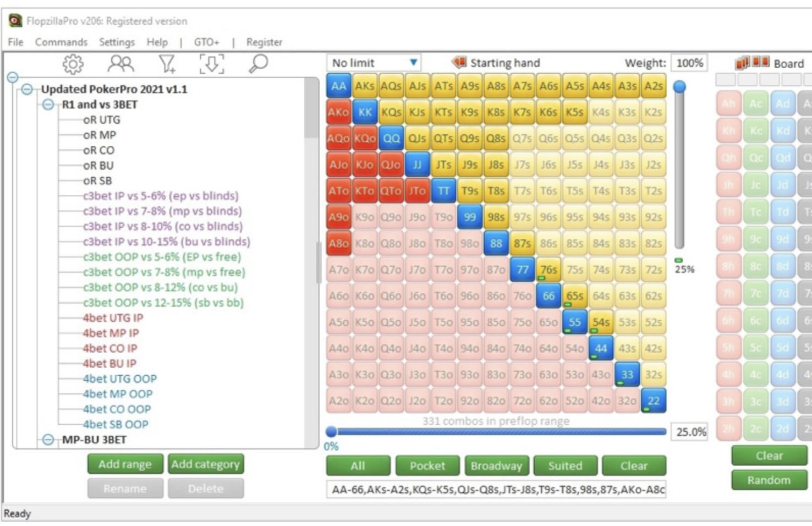Viewport: 812px width, 526px height.
Task: Click the 25.0% range percentage field
Action: click(x=690, y=431)
